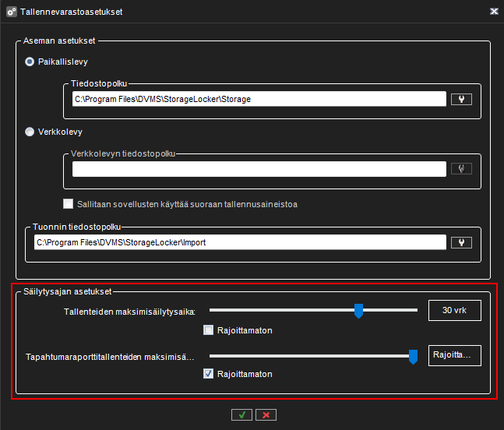Viewport: 504px width, 430px height.
Task: Click the Rajoitta... value box
Action: (x=454, y=354)
